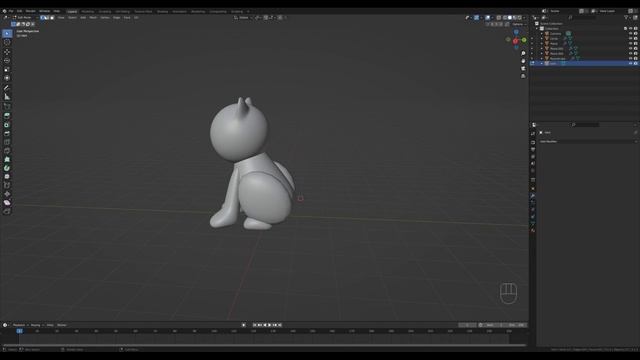This screenshot has width=640, height=360.
Task: Open the outliner filter dropdown
Action: [627, 18]
